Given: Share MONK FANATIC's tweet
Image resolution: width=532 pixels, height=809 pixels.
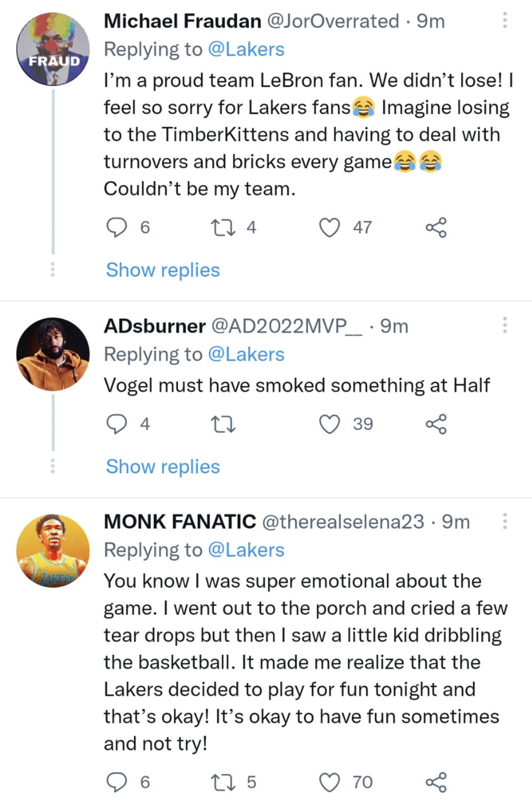Looking at the screenshot, I should pos(436,783).
